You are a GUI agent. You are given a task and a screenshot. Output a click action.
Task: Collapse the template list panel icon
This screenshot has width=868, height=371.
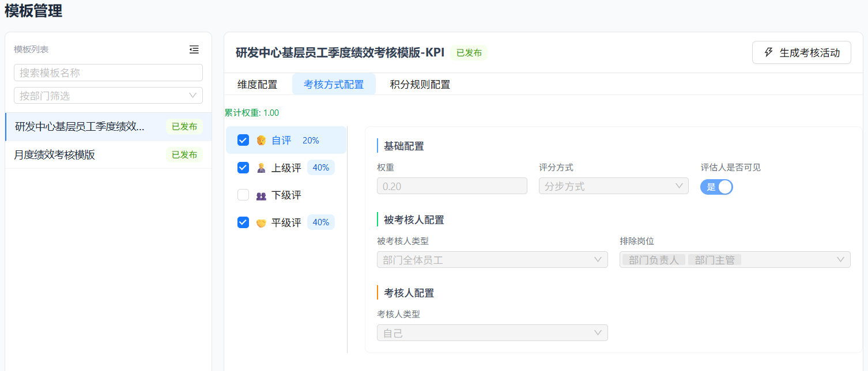click(x=194, y=50)
